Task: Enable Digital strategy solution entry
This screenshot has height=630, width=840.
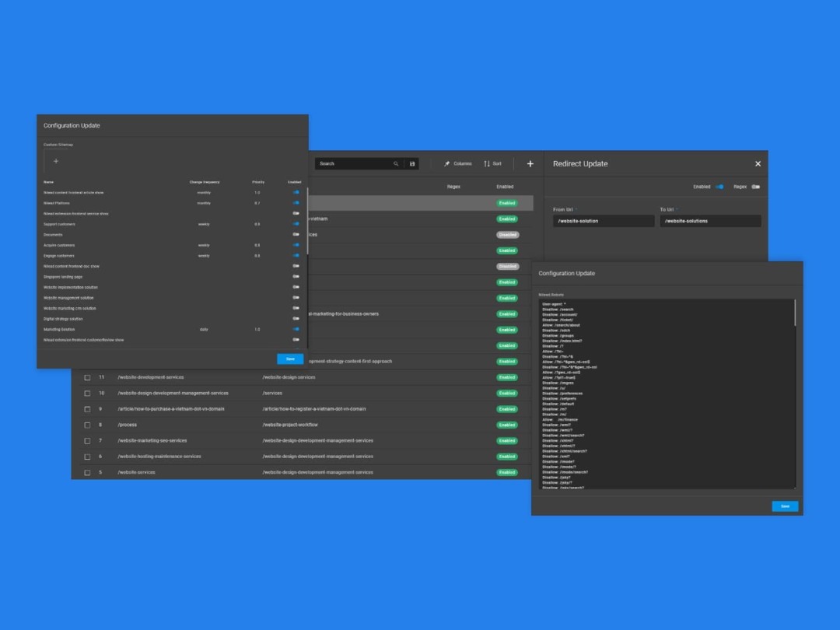Action: point(296,319)
